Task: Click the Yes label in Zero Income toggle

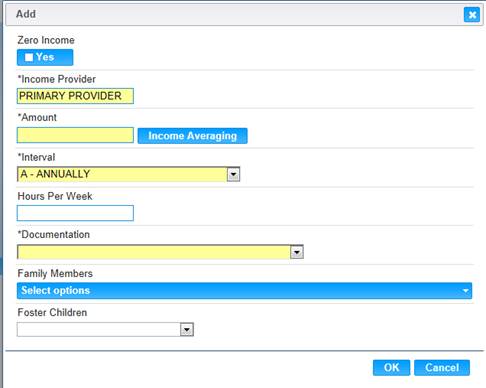Action: click(x=45, y=57)
